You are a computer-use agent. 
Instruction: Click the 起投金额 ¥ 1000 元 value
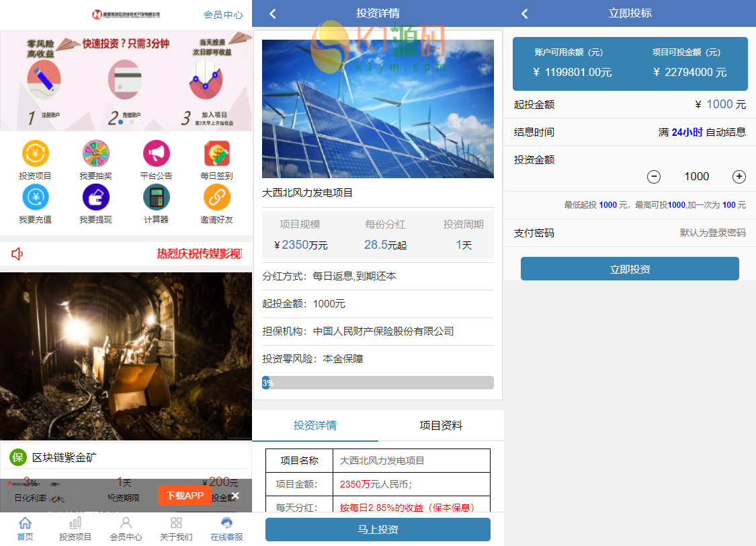(x=720, y=104)
